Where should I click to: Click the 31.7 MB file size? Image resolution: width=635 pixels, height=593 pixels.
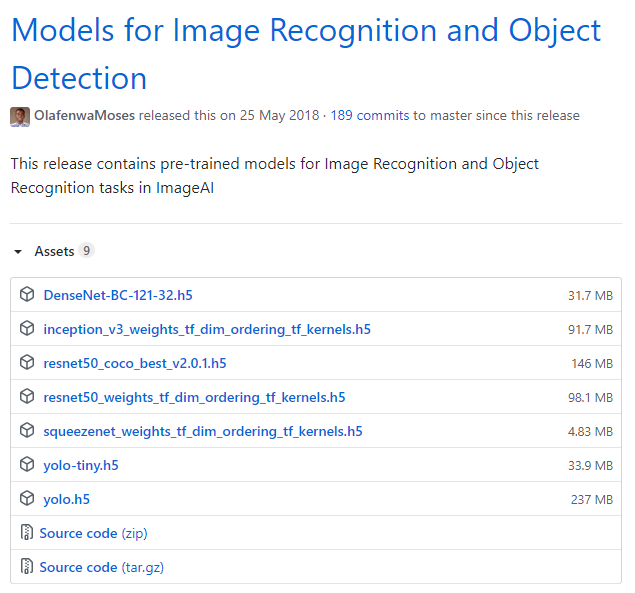click(590, 296)
